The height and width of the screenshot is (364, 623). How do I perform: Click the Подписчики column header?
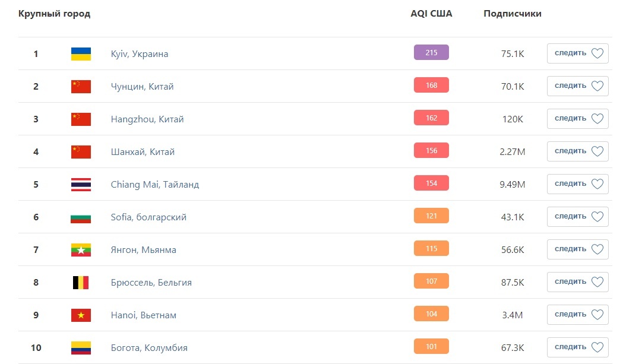click(x=513, y=14)
